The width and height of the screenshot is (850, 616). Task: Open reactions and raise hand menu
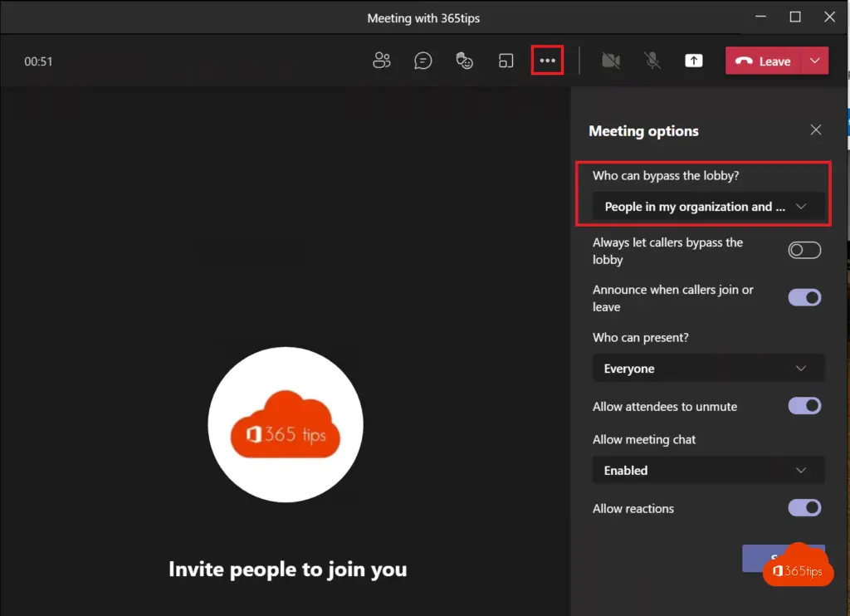coord(464,61)
